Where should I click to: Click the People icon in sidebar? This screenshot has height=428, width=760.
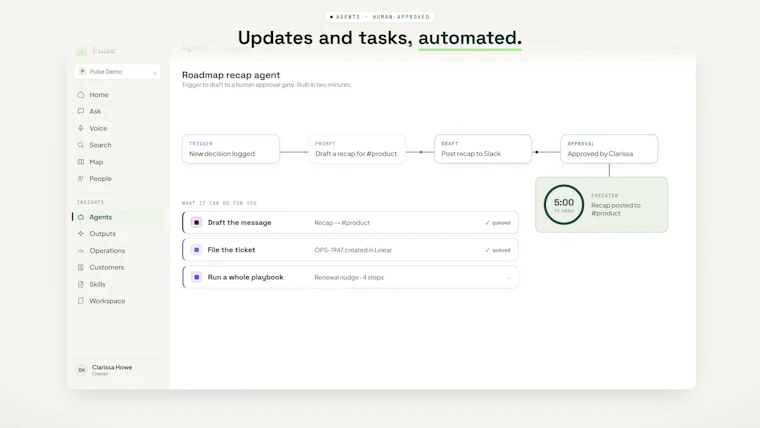(80, 178)
